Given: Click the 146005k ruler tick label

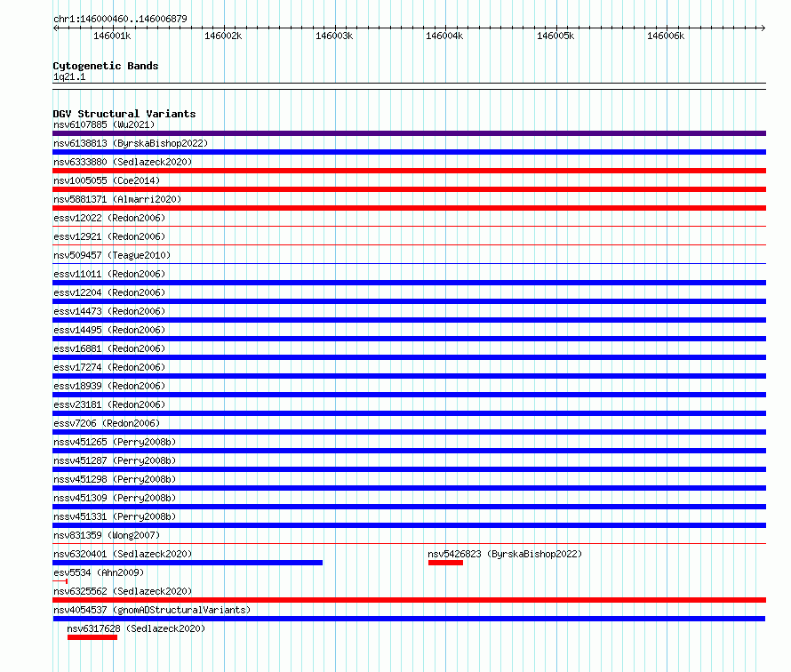Looking at the screenshot, I should coord(555,36).
